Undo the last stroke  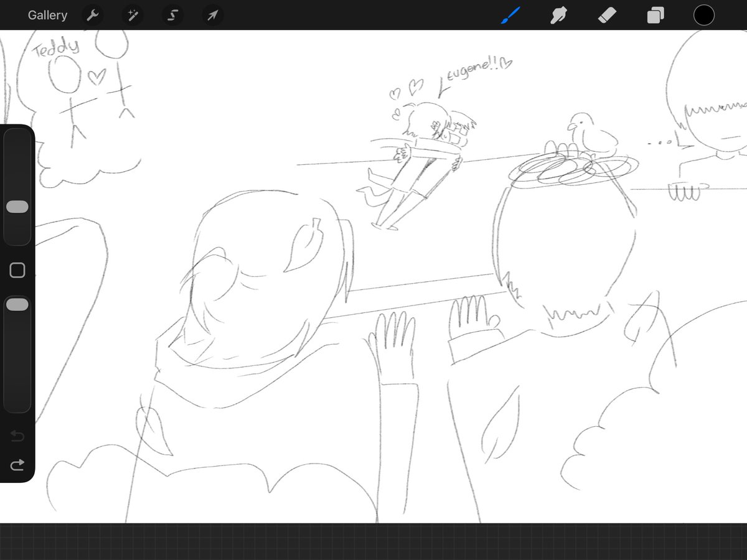pos(17,437)
